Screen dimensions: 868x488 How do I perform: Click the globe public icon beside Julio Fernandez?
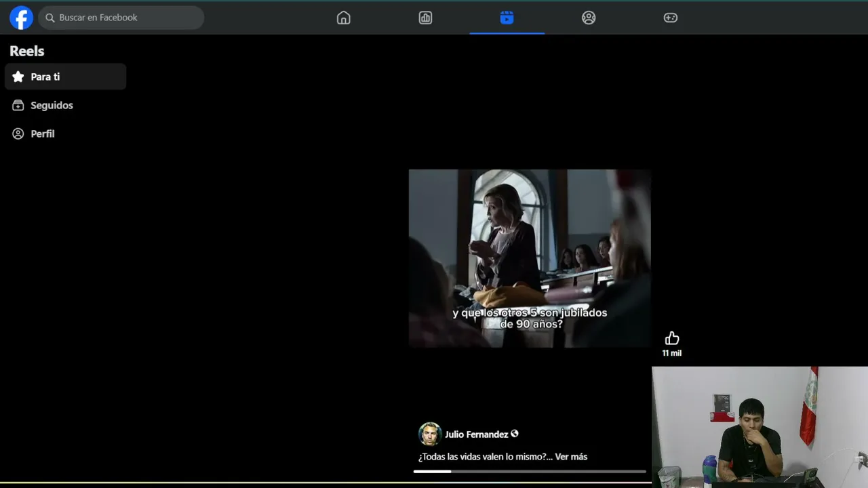tap(515, 434)
